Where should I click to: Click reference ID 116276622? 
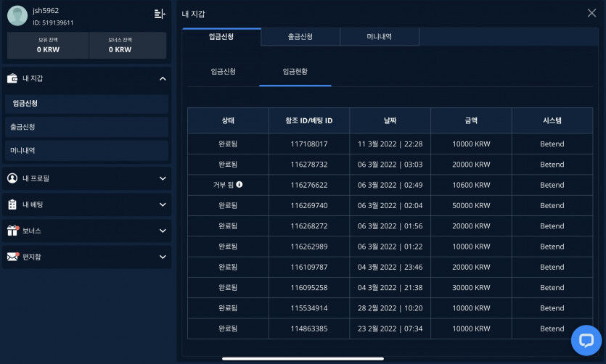[309, 185]
